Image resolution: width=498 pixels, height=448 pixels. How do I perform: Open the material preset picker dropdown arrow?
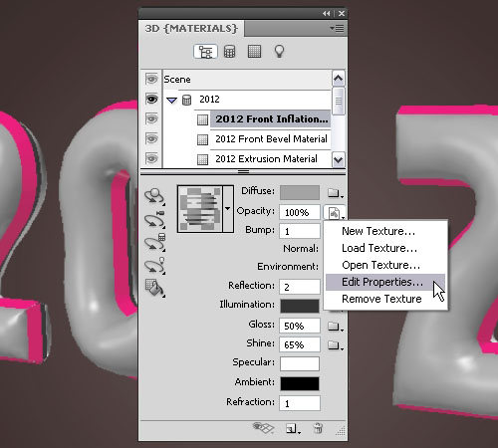[x=228, y=209]
